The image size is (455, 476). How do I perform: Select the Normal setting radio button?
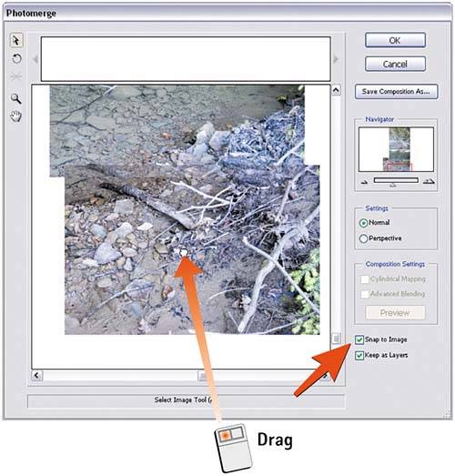tap(363, 223)
